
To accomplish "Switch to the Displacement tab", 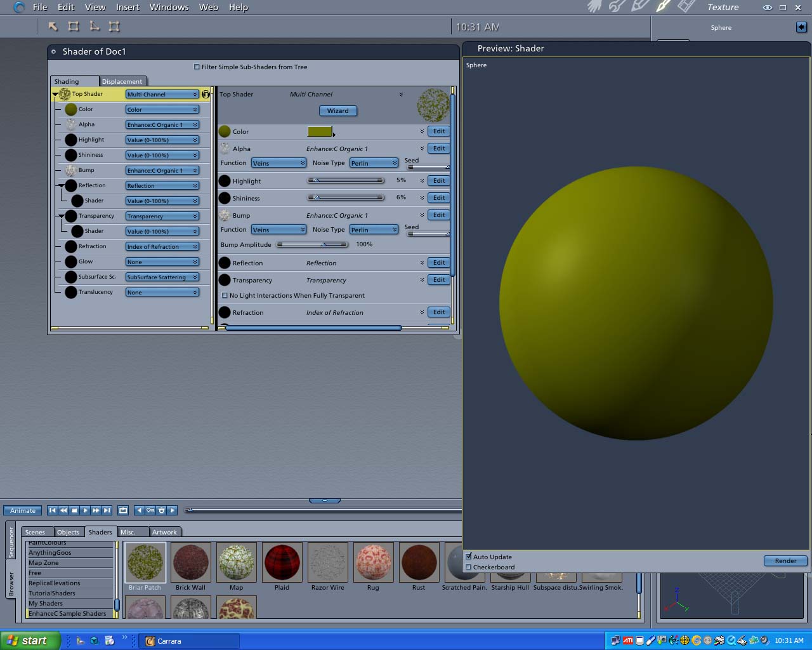I will pyautogui.click(x=122, y=81).
